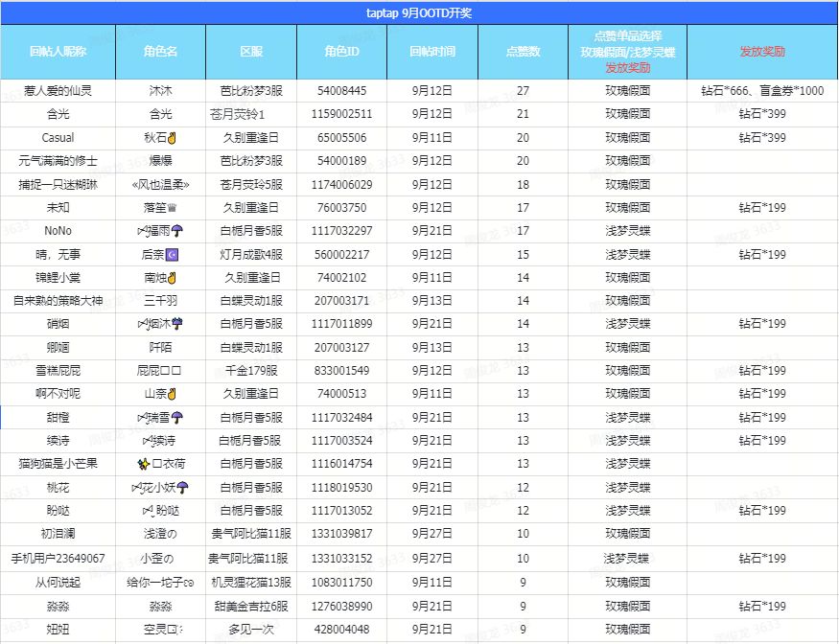
Task: Click the bow icon in the 盼哒 role cell
Action: click(x=149, y=512)
